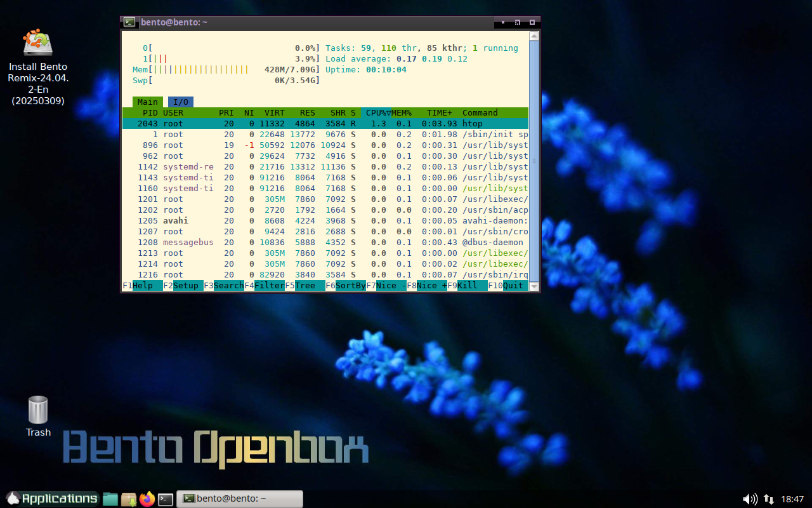Viewport: 812px width, 508px height.
Task: Click the terminal scrollbar up arrow
Action: click(x=534, y=36)
